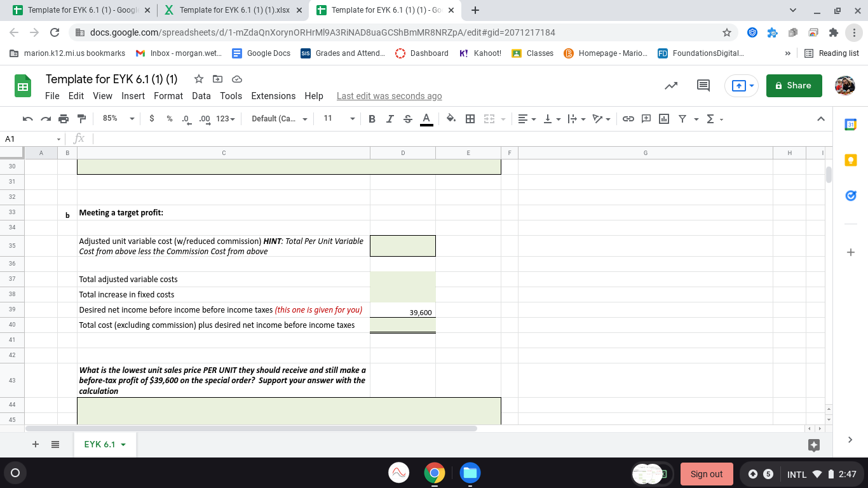868x488 pixels.
Task: Open Last edit was seconds ago history link
Action: [389, 96]
